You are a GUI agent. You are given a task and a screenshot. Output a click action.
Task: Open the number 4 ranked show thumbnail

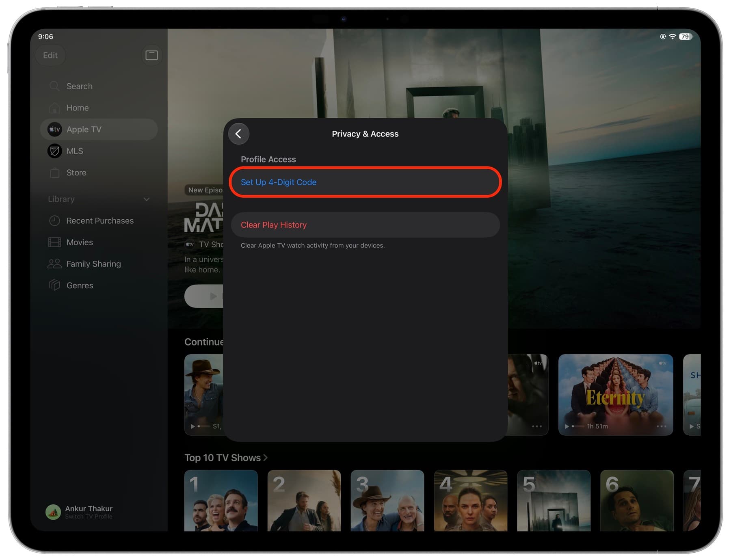[471, 500]
